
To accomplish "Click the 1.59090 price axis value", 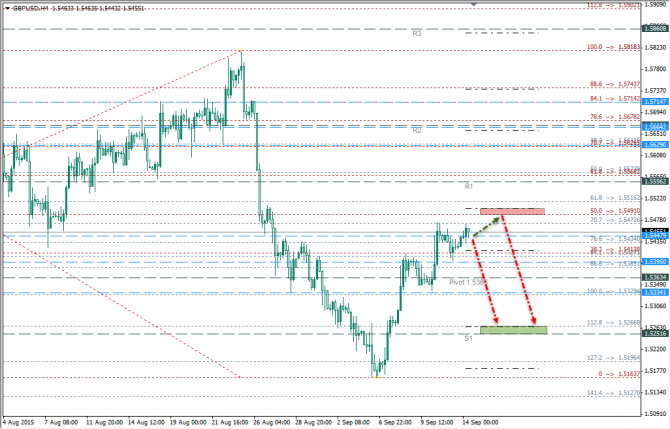I will (x=656, y=5).
